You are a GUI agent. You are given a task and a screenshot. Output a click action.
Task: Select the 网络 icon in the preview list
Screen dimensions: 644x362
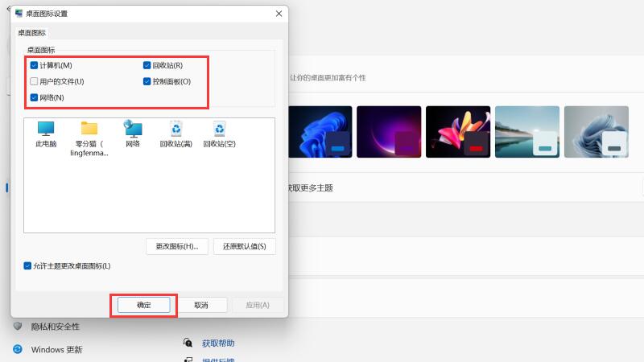[133, 134]
